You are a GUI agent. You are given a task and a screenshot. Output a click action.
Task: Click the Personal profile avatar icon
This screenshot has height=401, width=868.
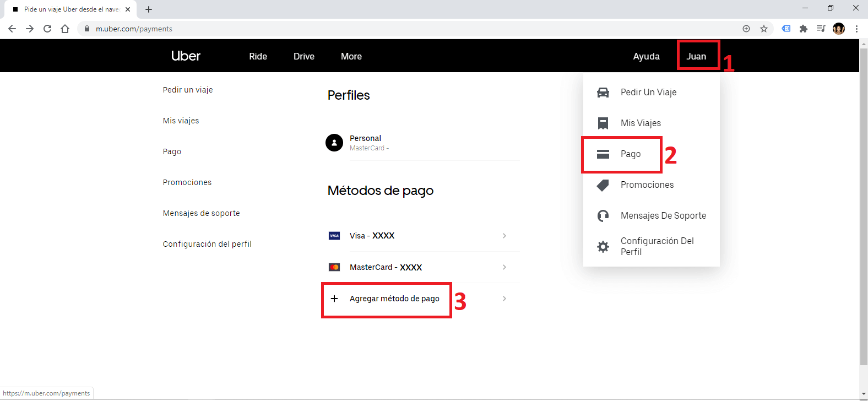pos(334,143)
